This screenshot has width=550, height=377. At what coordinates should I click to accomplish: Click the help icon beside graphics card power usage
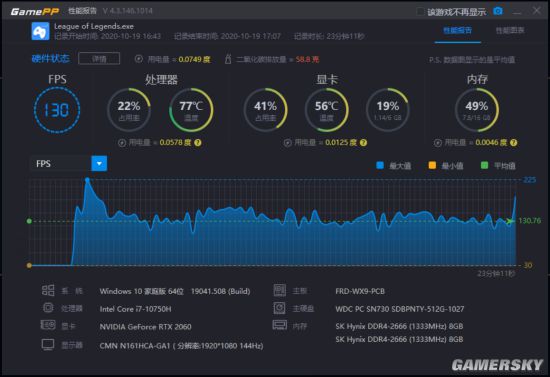(x=363, y=143)
